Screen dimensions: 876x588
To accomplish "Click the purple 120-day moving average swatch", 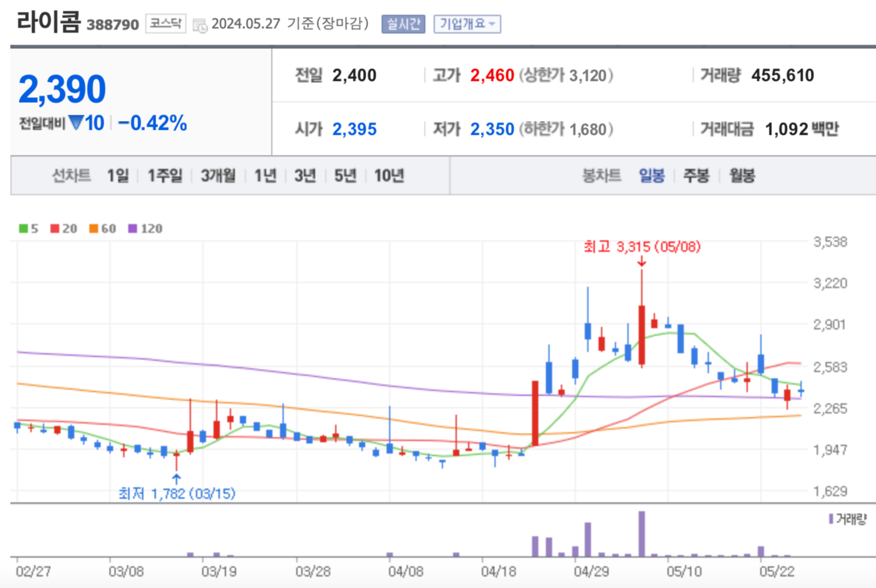I will pos(132,229).
